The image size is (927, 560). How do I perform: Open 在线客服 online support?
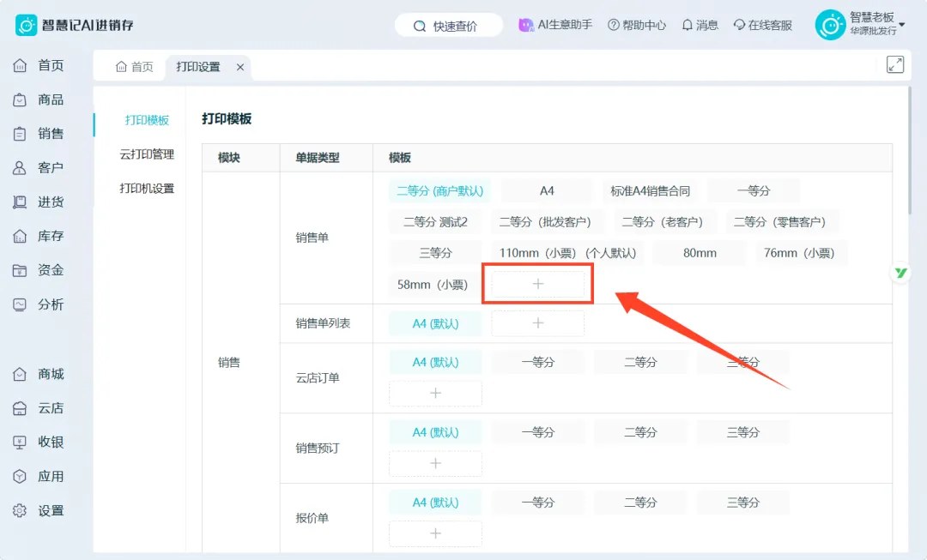763,25
